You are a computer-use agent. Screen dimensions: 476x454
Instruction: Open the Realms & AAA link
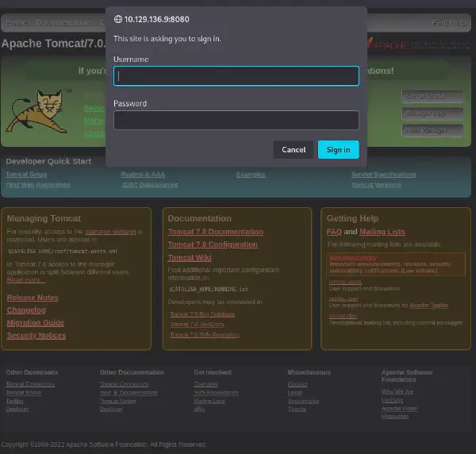pyautogui.click(x=143, y=175)
